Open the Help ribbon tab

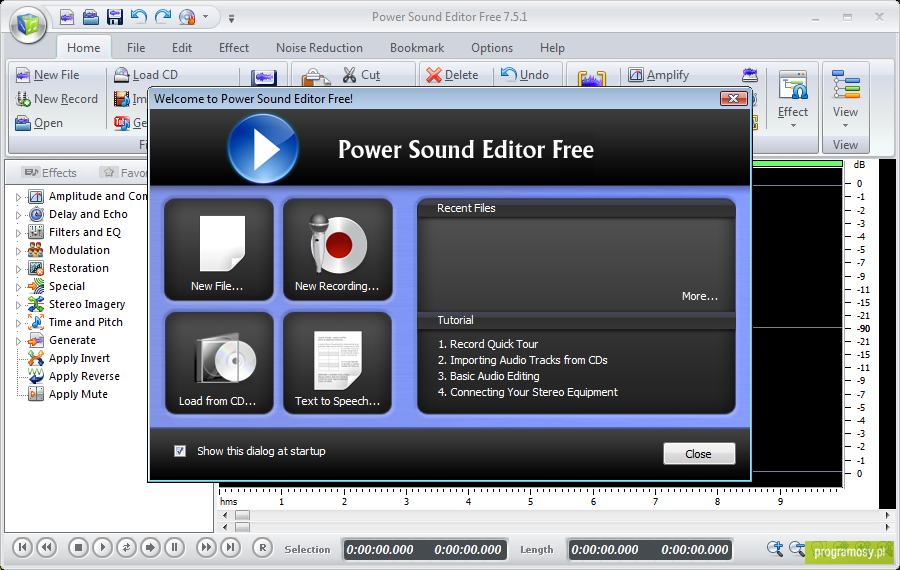click(x=552, y=48)
